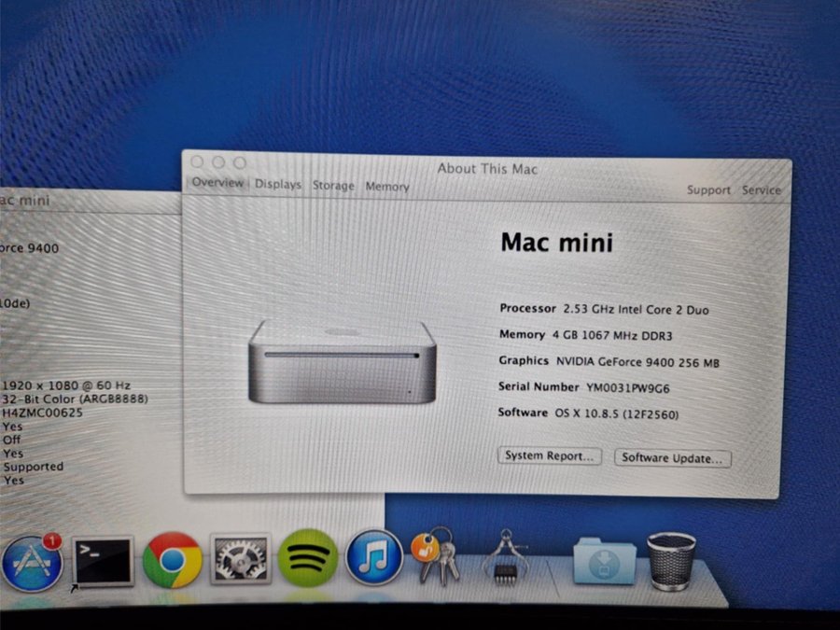Click NVIDIA GeForce 9400 256 MB text

[637, 362]
